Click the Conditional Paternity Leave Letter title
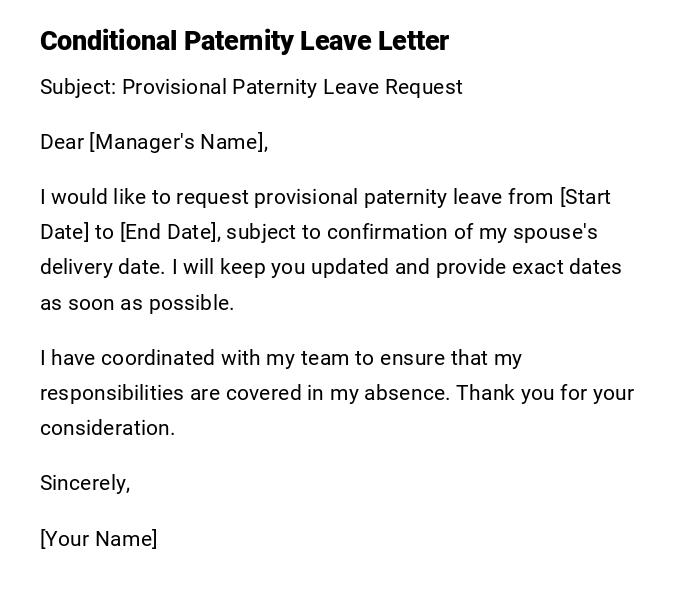The image size is (700, 601). 244,41
